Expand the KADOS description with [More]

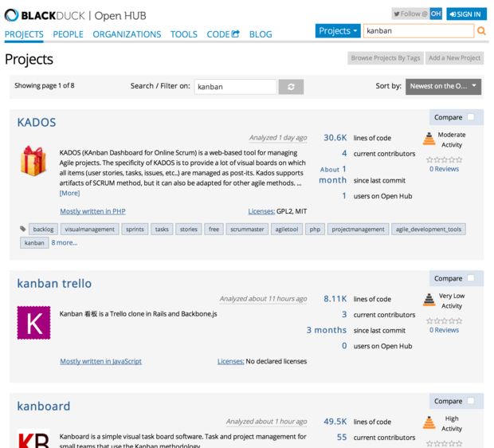point(69,193)
